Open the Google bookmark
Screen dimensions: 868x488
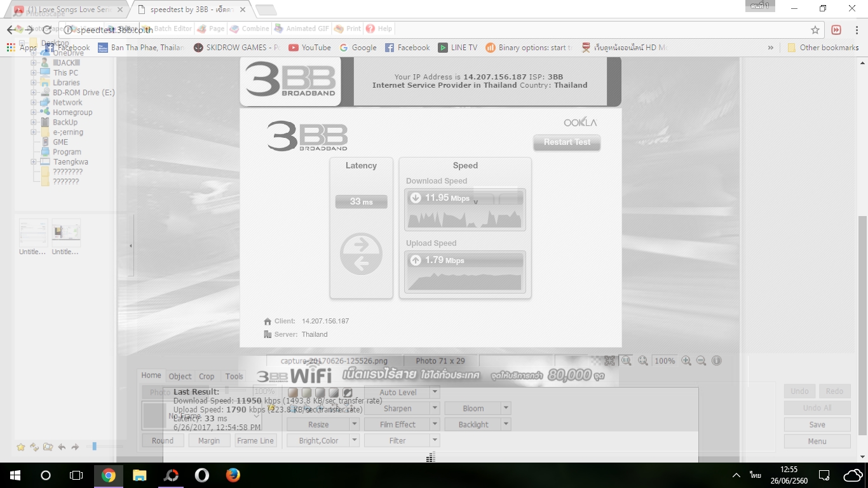tap(358, 48)
